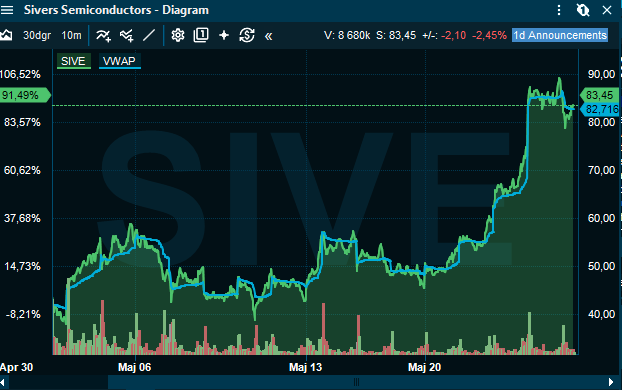Open the three-dot options menu
This screenshot has width=622, height=390.
[559, 10]
